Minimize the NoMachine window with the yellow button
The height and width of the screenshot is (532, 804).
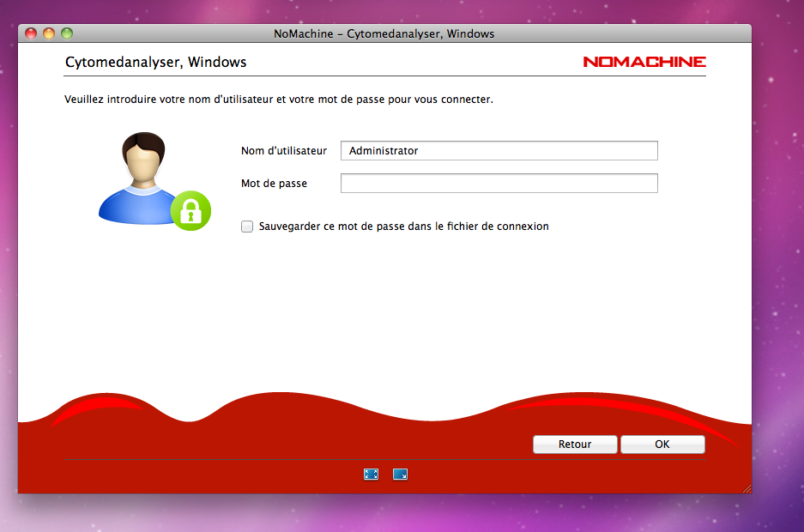coord(49,33)
